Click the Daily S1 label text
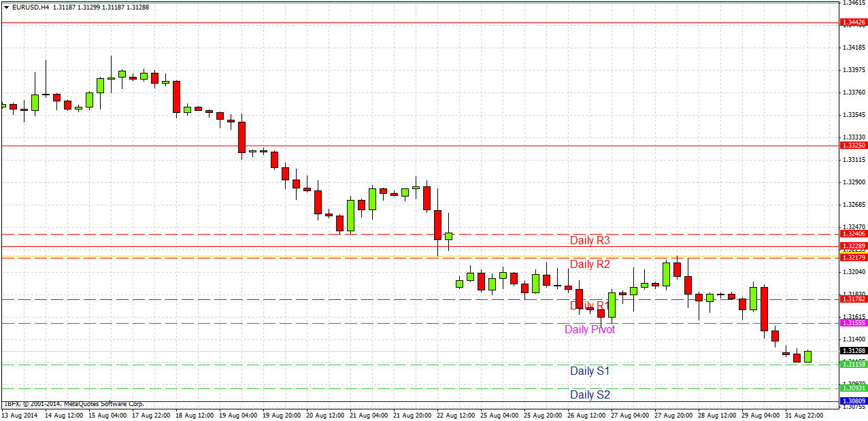868x421 pixels. [589, 371]
